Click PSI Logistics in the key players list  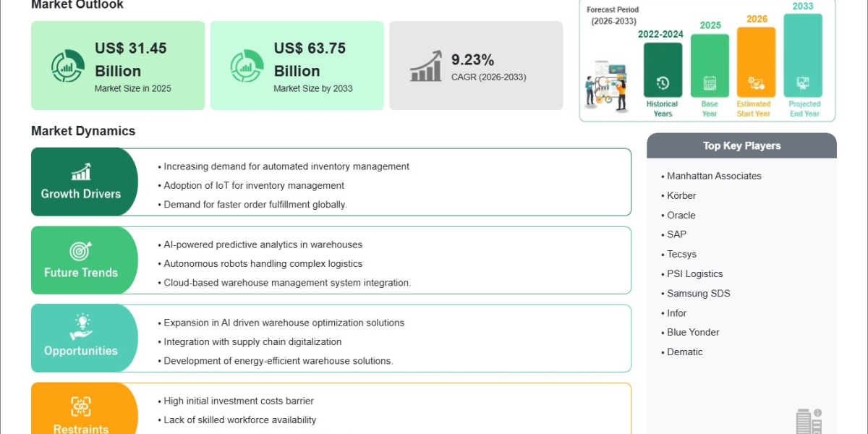pos(695,273)
